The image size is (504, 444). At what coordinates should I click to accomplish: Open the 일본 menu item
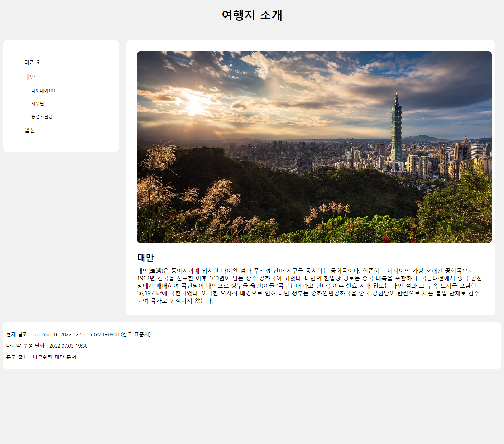pos(30,130)
